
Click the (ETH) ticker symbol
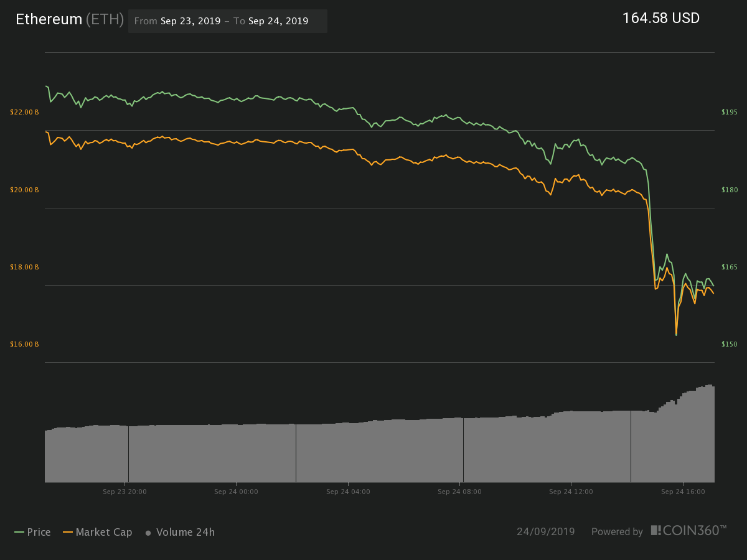coord(105,19)
